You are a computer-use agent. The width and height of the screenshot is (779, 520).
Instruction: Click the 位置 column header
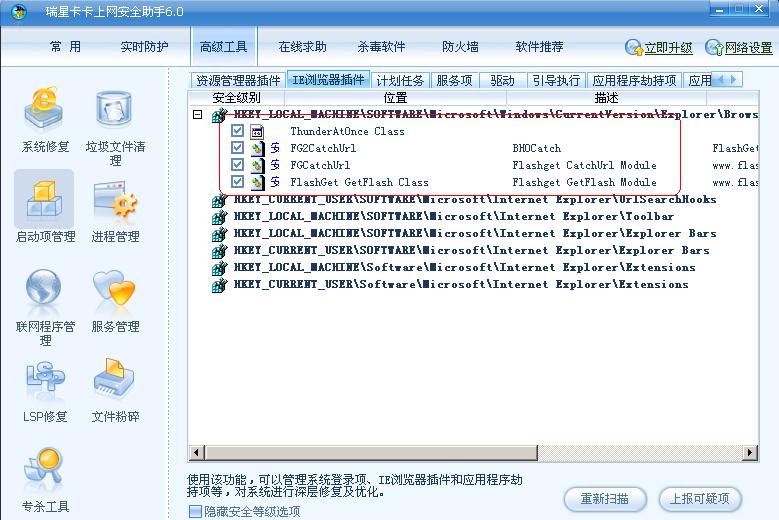click(395, 97)
